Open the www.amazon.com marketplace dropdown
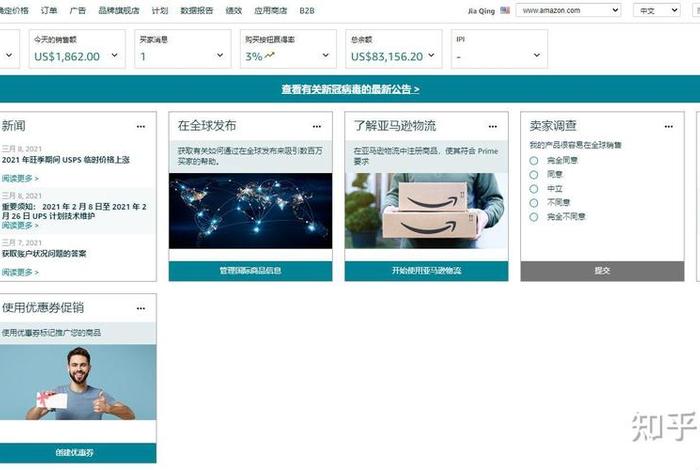This screenshot has height=470, width=700. (x=568, y=10)
